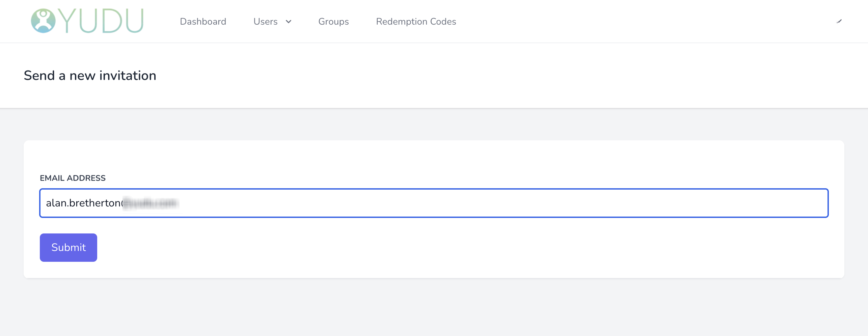
Task: Click the Email Address label
Action: click(73, 178)
